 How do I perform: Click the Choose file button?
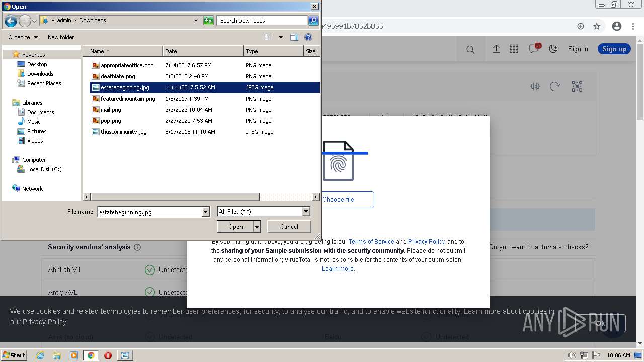338,200
